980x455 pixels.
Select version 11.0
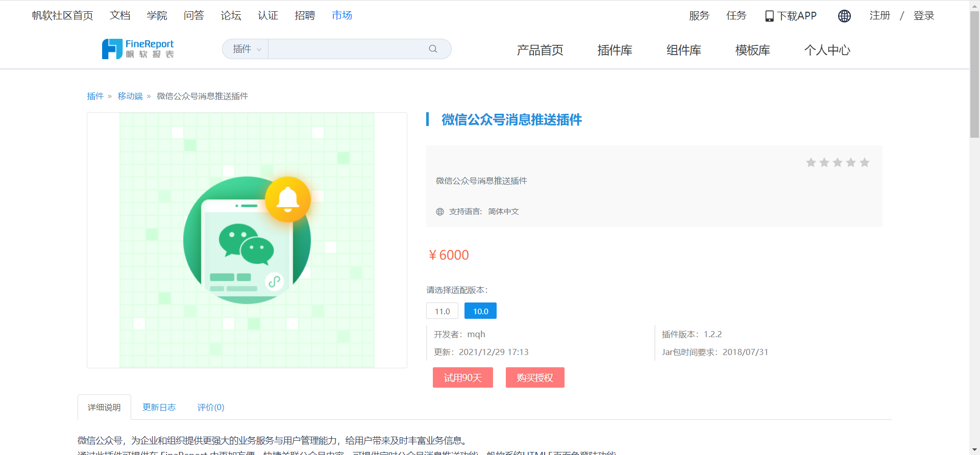click(442, 311)
